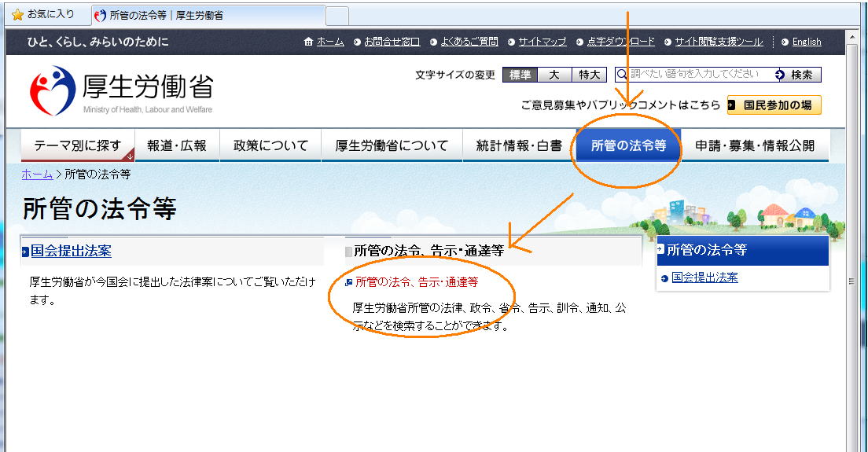Open the 統計情報・白書 navigation tab
Image resolution: width=868 pixels, height=452 pixels.
(519, 145)
